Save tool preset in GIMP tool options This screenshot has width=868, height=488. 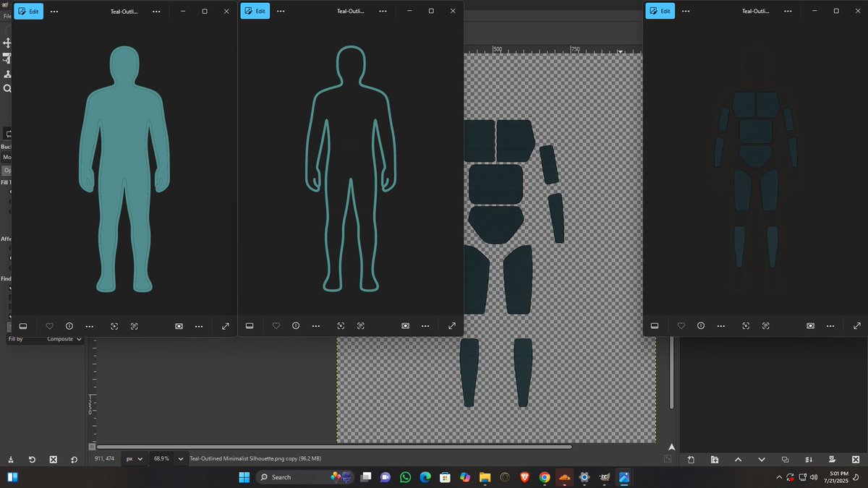click(x=10, y=460)
